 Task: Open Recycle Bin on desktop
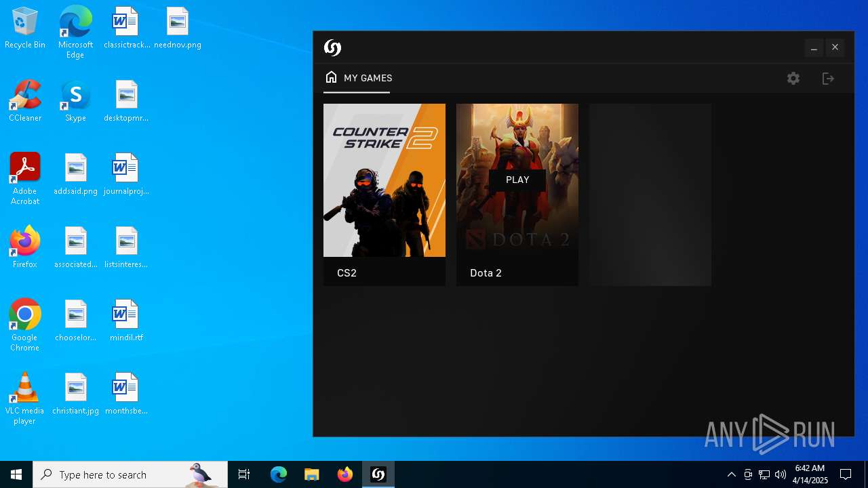click(x=25, y=28)
